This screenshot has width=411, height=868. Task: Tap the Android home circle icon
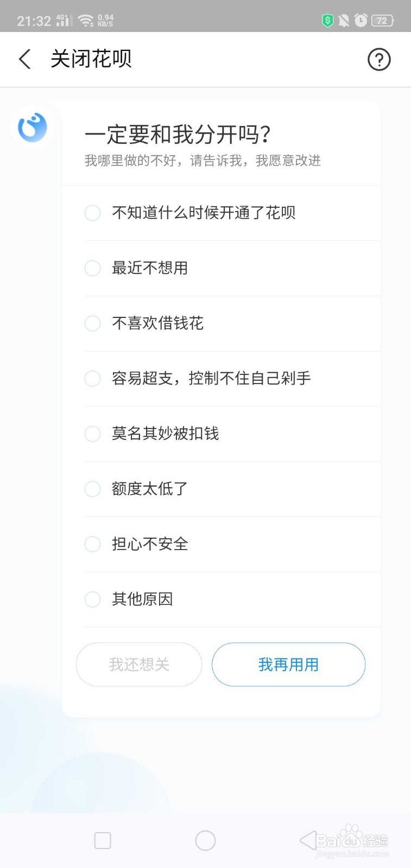pyautogui.click(x=205, y=840)
